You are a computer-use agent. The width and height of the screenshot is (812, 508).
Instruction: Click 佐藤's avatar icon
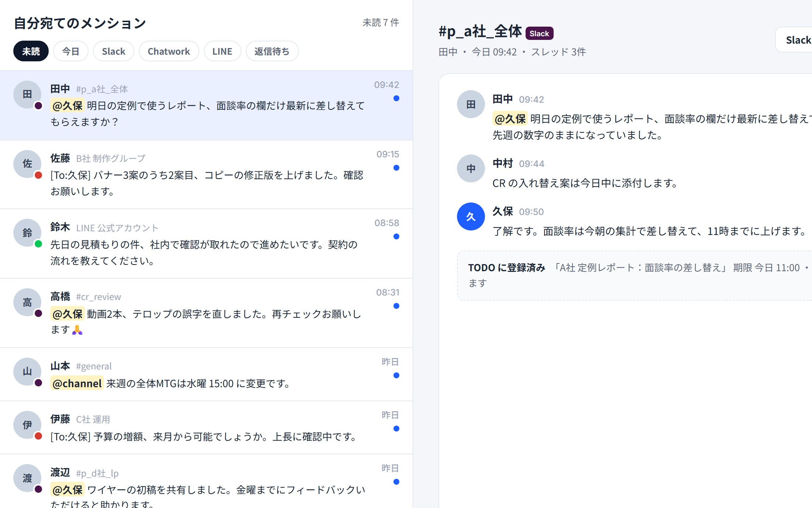pos(27,164)
